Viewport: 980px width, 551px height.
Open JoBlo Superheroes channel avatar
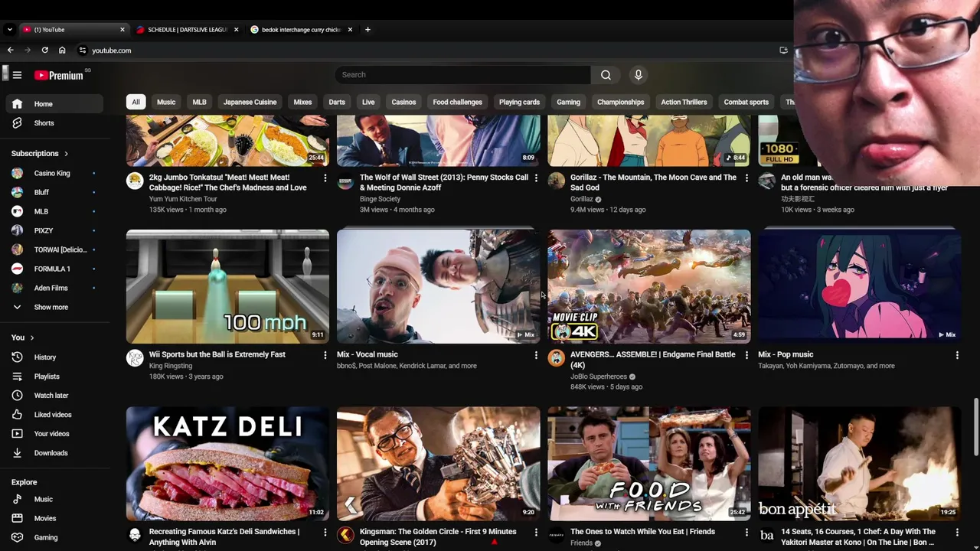click(x=557, y=358)
